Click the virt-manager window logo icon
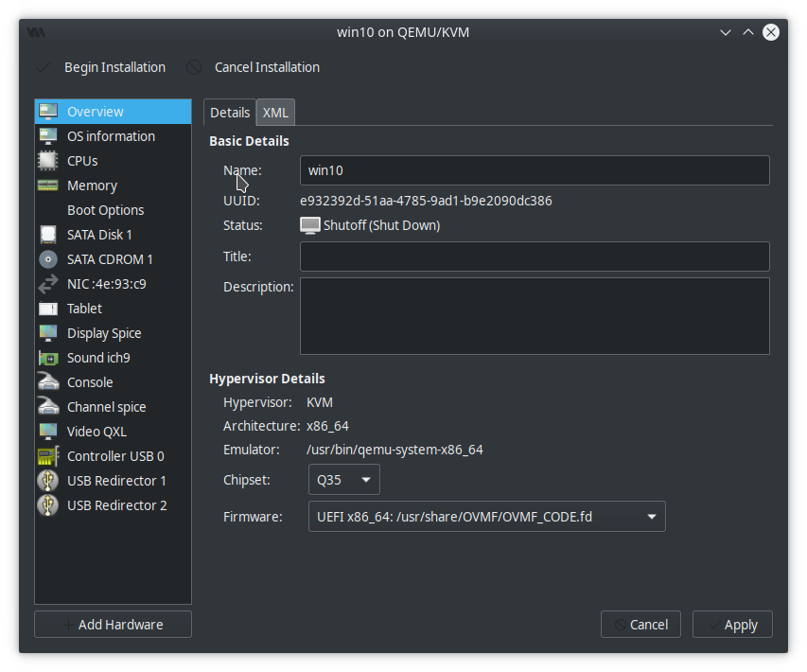Viewport: 807px width, 672px height. pyautogui.click(x=36, y=32)
